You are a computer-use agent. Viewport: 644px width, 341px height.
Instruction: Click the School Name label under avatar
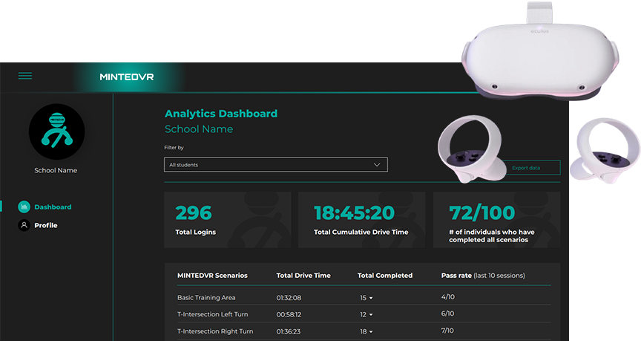(56, 170)
